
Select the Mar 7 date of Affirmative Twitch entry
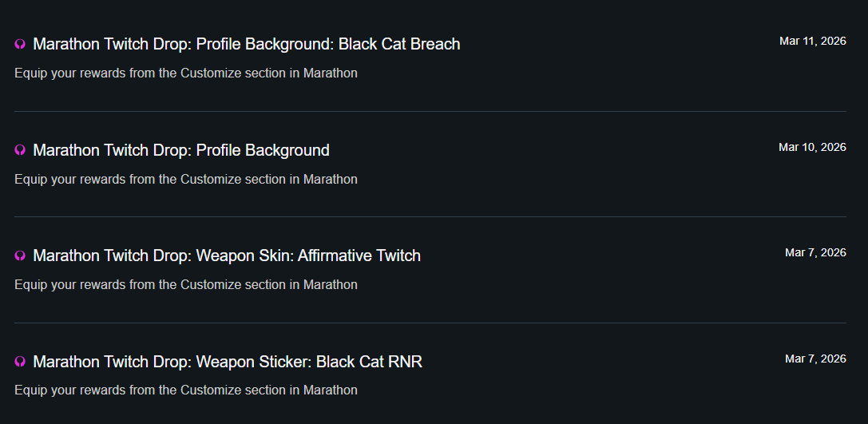(815, 252)
